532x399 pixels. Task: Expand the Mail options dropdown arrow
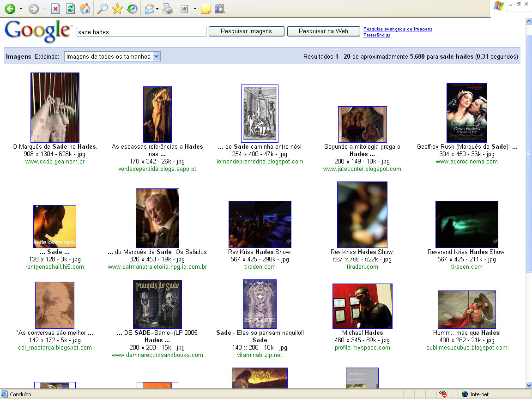[x=157, y=9]
